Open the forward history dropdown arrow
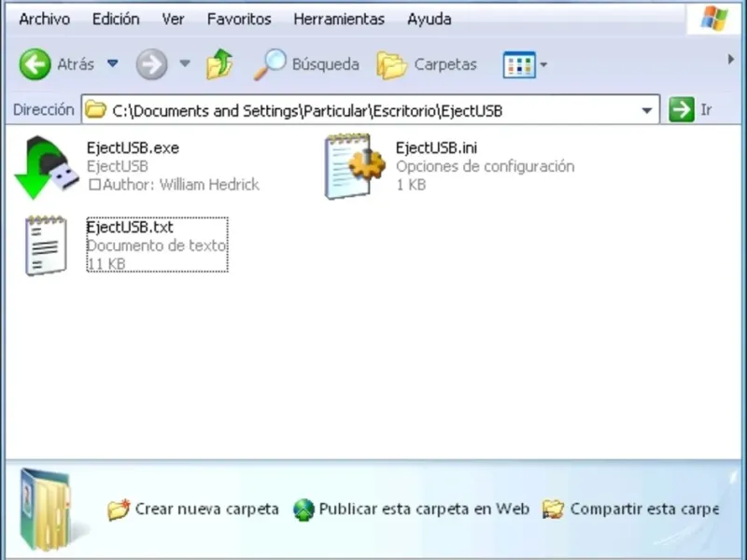The image size is (747, 560). pos(185,63)
